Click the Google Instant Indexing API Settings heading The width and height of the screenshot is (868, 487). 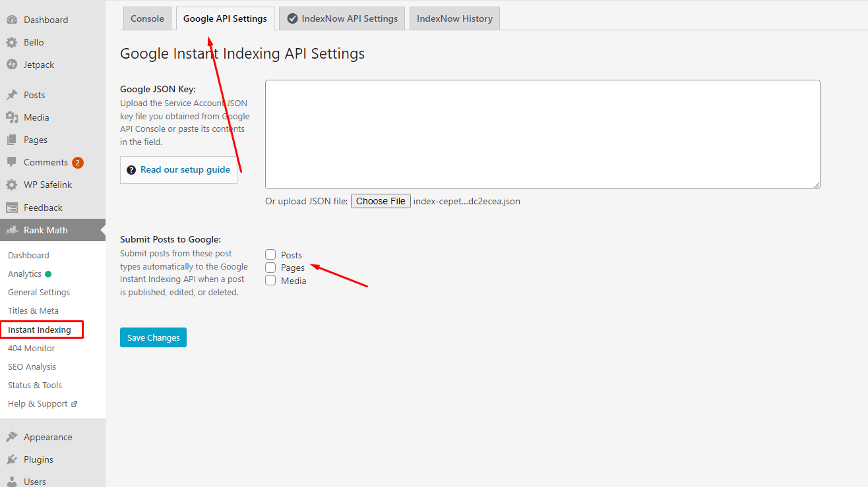click(x=242, y=53)
